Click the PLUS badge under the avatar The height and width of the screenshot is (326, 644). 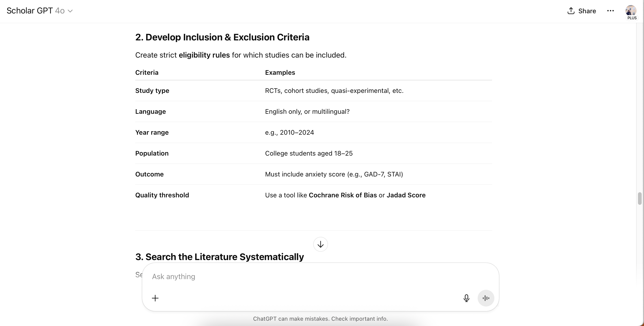(x=632, y=18)
